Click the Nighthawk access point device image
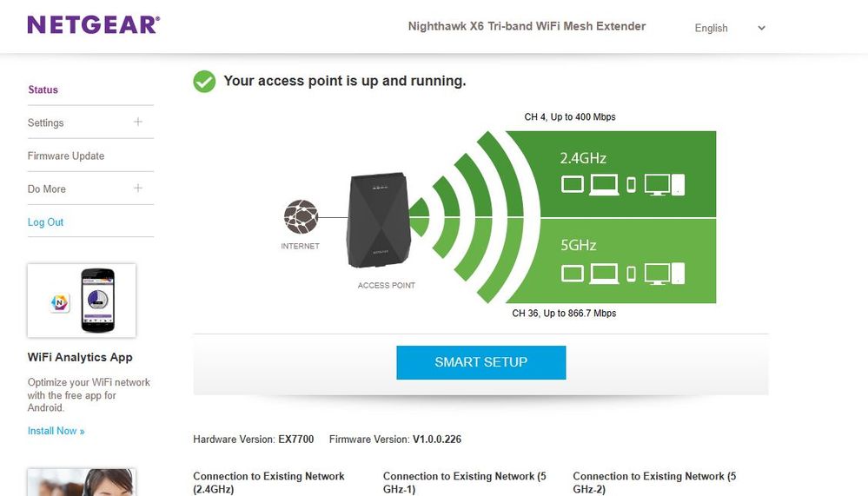This screenshot has width=868, height=496. pyautogui.click(x=380, y=221)
